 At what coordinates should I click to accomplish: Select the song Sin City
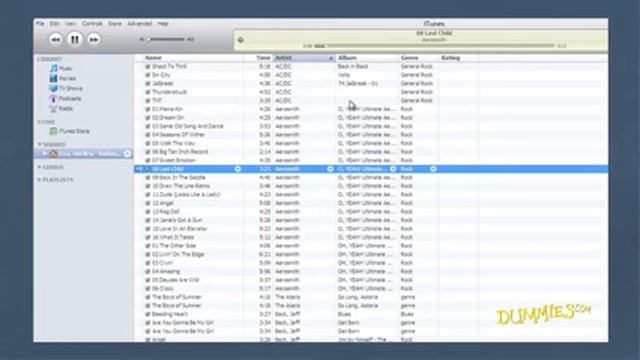click(x=161, y=75)
